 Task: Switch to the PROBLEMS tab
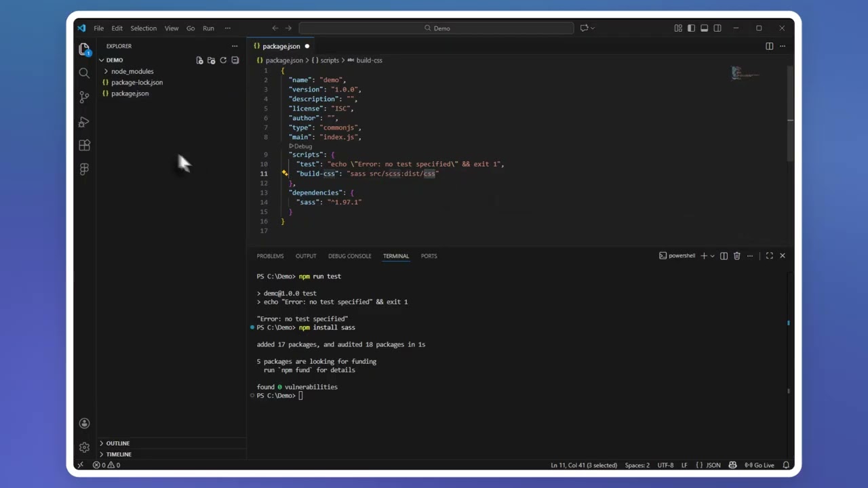point(270,256)
